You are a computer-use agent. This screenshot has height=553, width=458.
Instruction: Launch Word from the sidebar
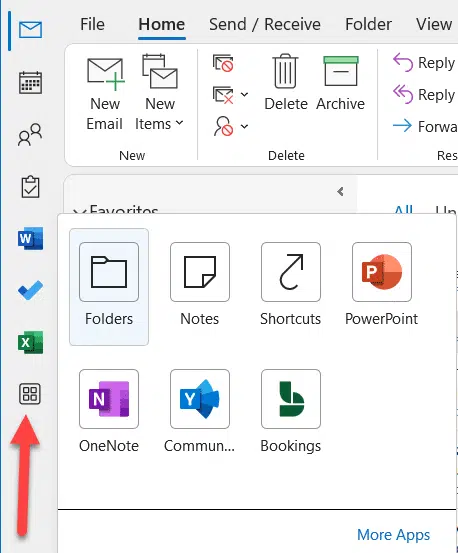click(30, 238)
